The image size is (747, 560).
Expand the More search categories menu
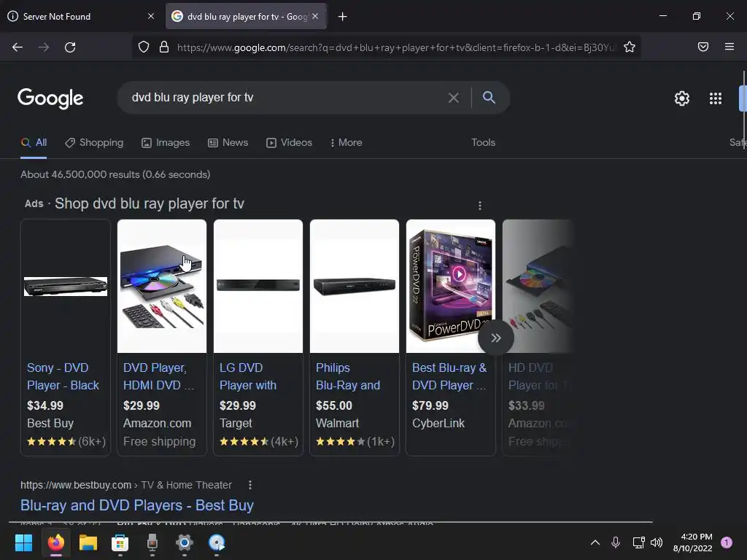[347, 142]
